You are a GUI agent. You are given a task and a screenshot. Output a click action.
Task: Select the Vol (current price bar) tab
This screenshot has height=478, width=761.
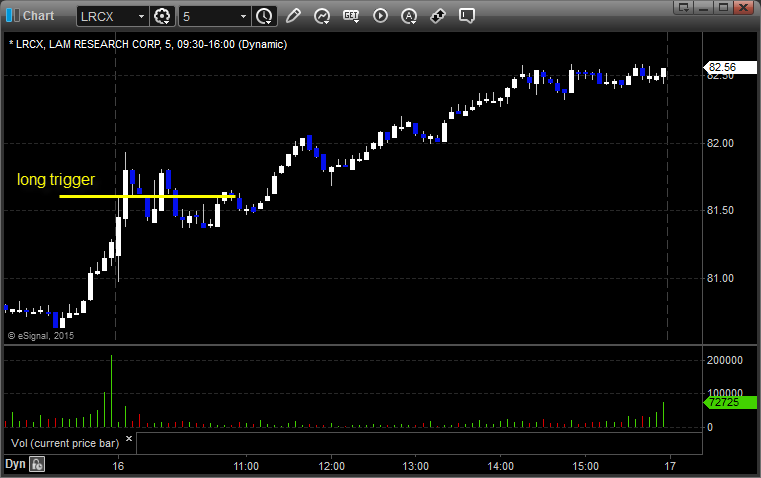pos(65,443)
